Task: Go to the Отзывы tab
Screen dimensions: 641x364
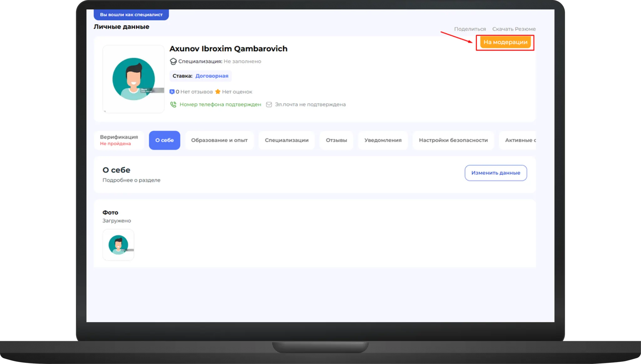Action: [x=336, y=140]
